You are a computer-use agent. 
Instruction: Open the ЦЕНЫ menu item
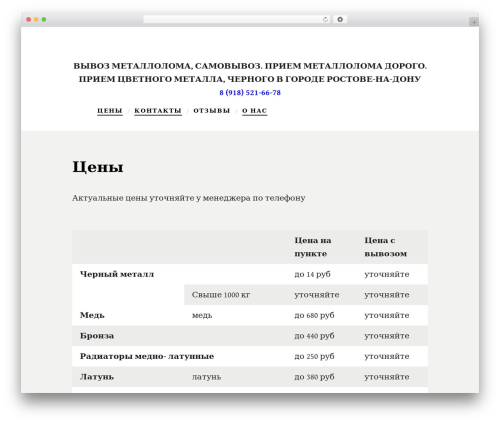[x=110, y=111]
